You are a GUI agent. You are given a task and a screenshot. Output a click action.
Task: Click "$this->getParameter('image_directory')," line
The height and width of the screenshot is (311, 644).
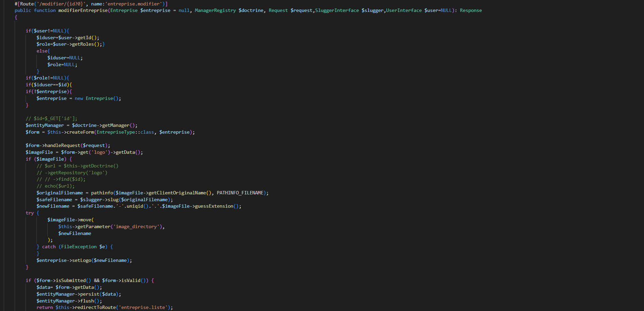[x=111, y=227]
